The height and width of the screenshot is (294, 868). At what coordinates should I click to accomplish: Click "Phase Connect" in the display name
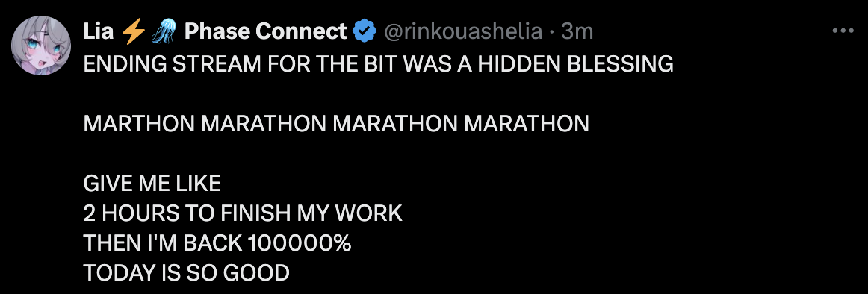265,32
